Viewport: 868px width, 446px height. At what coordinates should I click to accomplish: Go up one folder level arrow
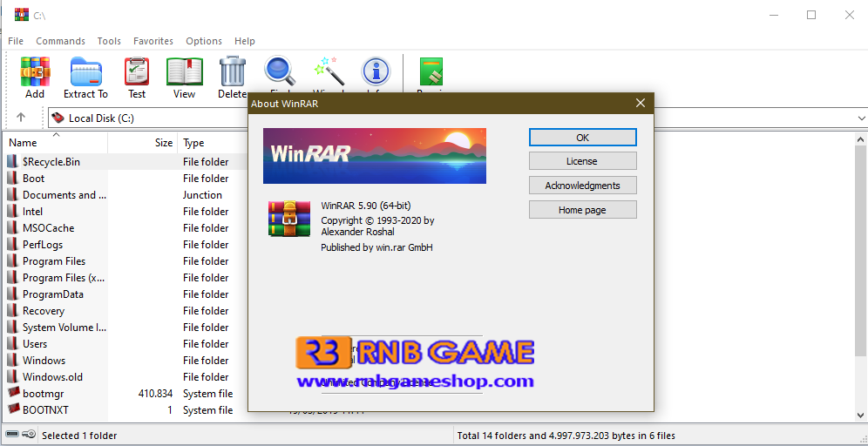coord(21,118)
